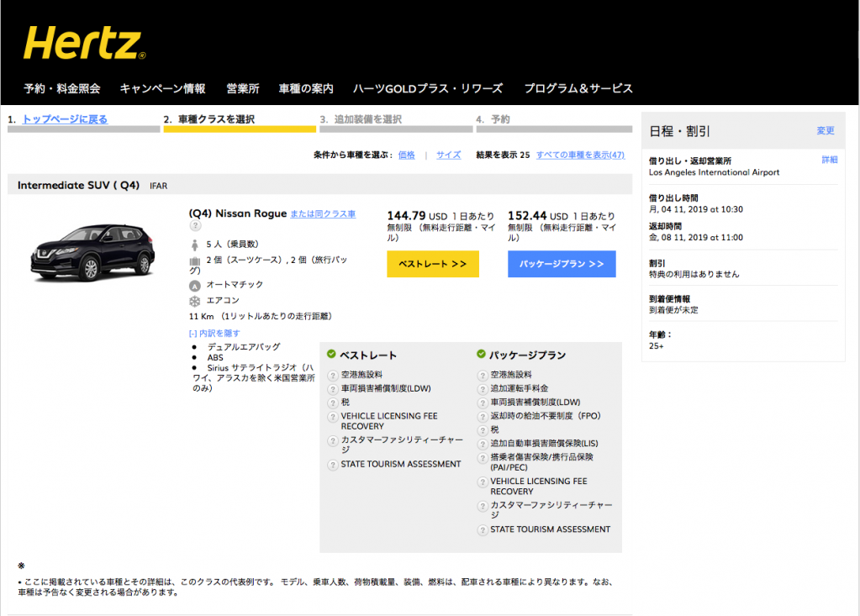Click 到着便が未定 text
This screenshot has height=616, width=860.
coord(673,309)
